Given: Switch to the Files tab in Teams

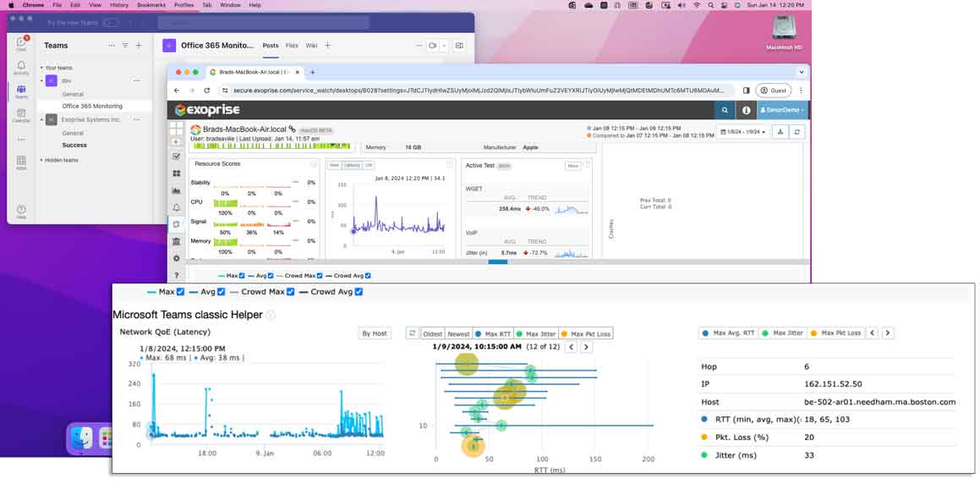Looking at the screenshot, I should click(292, 45).
